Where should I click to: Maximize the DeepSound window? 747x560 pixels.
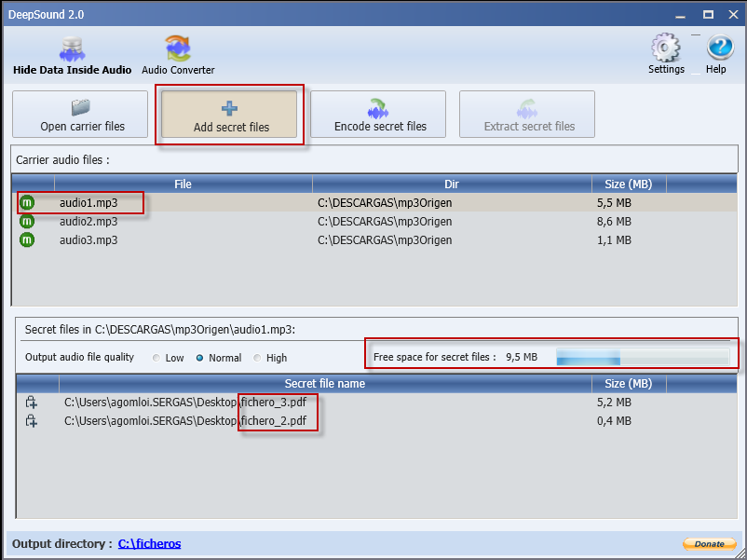point(709,15)
